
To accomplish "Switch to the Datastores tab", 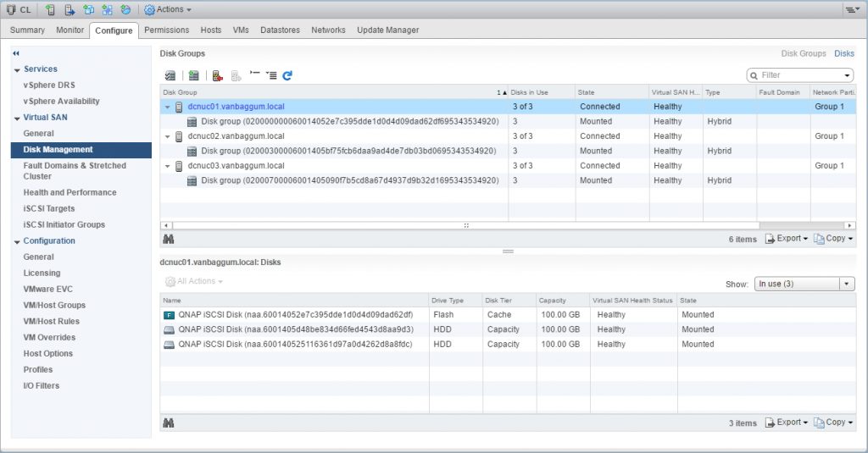I will click(x=280, y=30).
